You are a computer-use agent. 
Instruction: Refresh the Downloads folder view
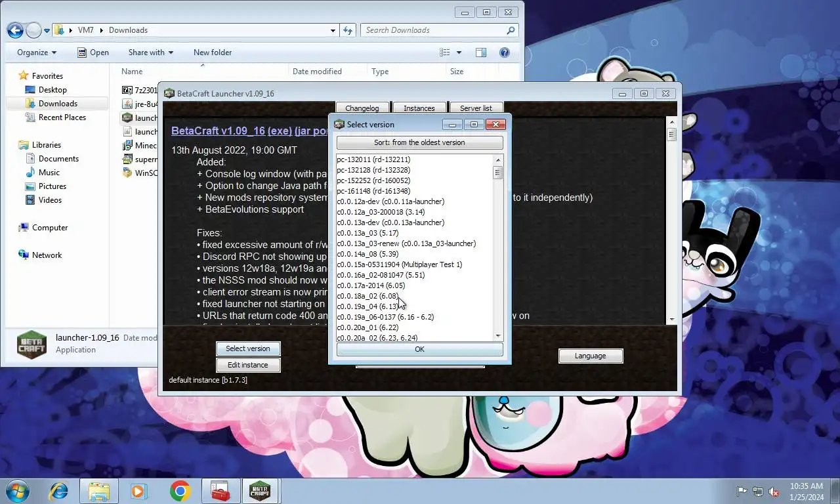click(x=348, y=30)
